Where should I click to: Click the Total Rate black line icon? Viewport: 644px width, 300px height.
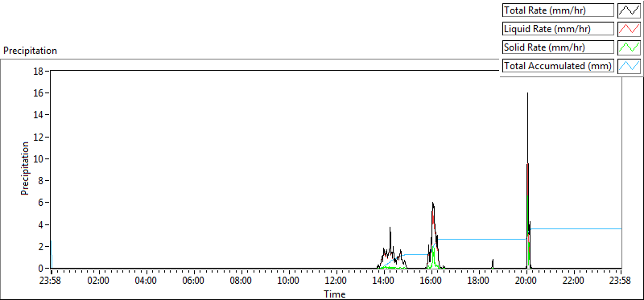pyautogui.click(x=630, y=10)
